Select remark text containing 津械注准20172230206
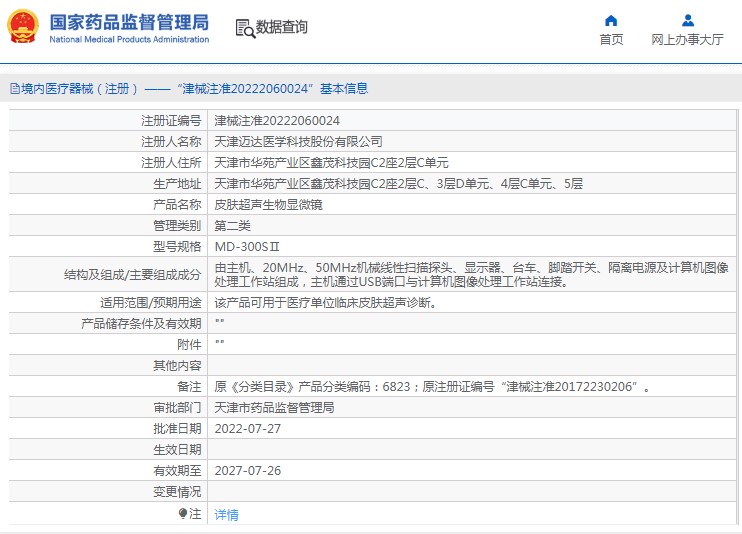 pos(432,387)
